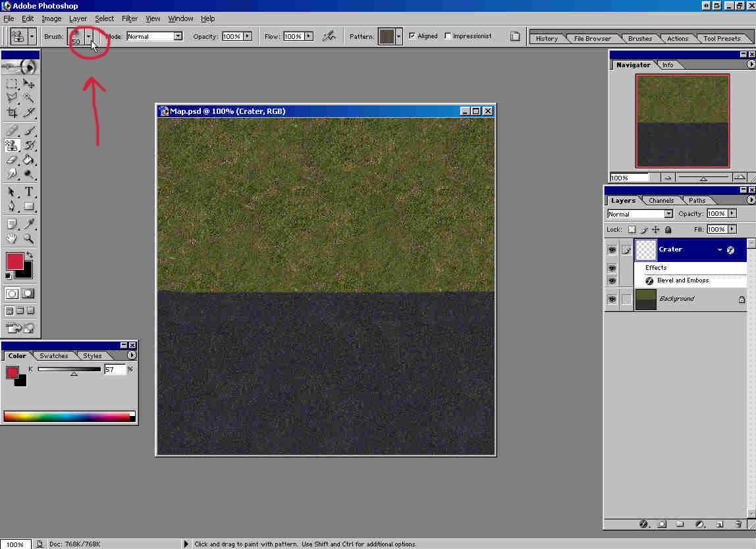Switch to the Channels tab
Viewport: 756px width, 549px height.
point(661,201)
